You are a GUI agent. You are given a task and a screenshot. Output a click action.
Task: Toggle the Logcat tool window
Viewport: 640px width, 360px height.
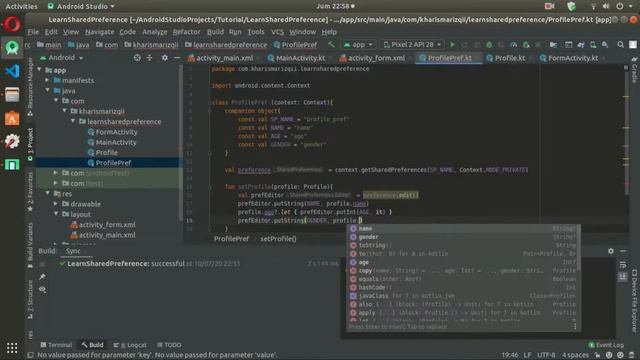click(130, 345)
